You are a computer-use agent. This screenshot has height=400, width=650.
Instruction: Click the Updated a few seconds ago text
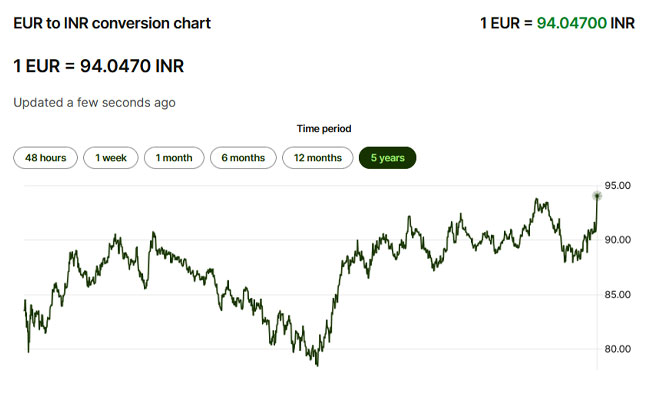tap(95, 102)
